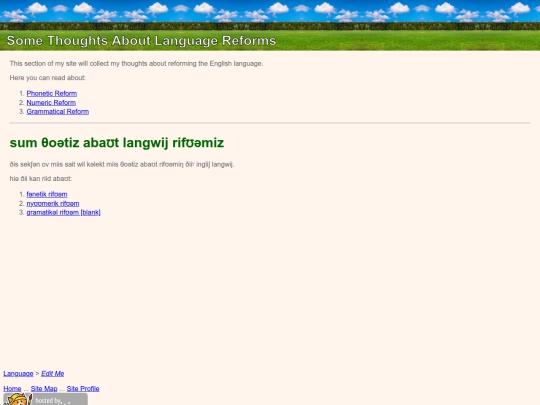Open the Numeric Reform link
This screenshot has height=405, width=540.
[51, 103]
